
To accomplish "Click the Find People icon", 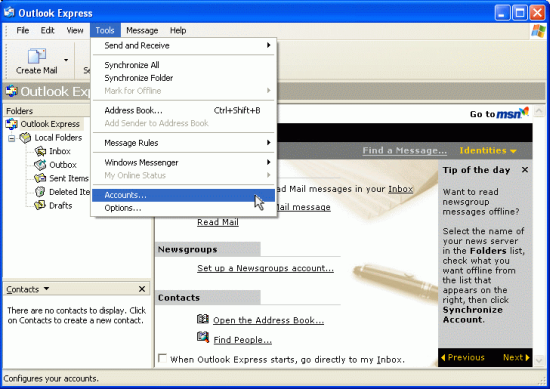I will (x=203, y=338).
